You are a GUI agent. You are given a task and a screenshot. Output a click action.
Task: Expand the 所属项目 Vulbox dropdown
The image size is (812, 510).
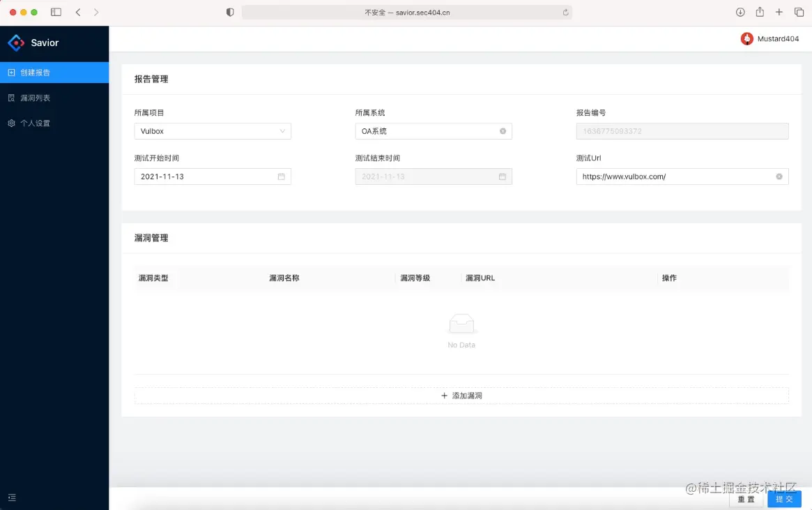pyautogui.click(x=213, y=131)
